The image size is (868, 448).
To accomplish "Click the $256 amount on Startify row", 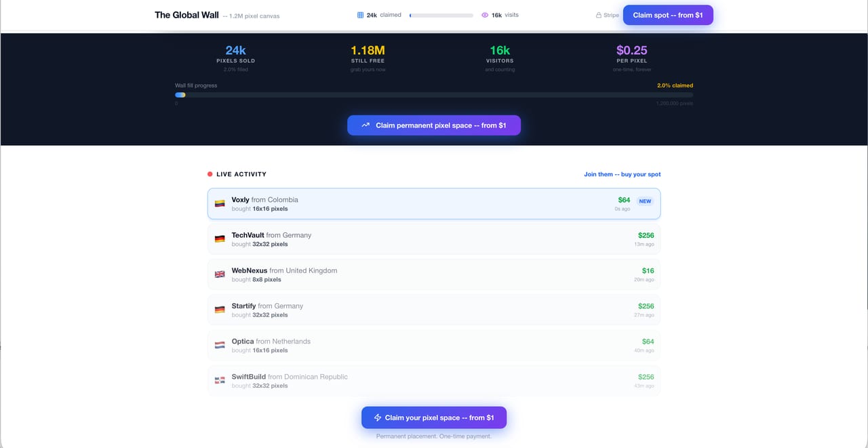I will tap(646, 306).
